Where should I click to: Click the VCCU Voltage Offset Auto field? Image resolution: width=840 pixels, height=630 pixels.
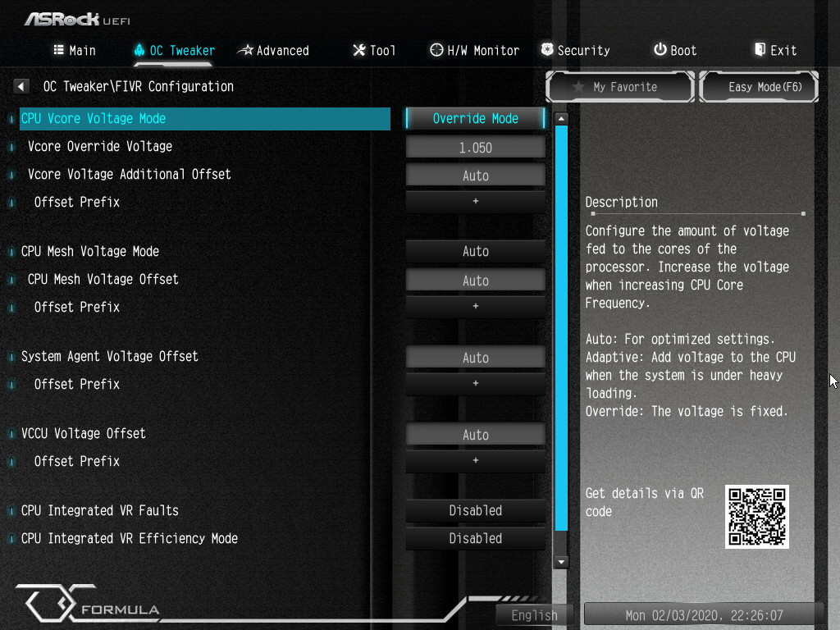point(476,435)
